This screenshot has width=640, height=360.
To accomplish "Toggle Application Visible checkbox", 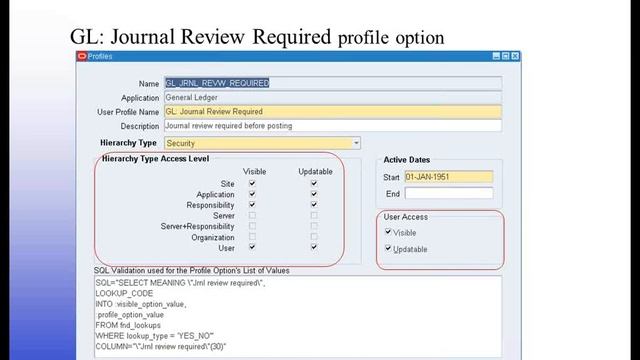I will click(252, 194).
